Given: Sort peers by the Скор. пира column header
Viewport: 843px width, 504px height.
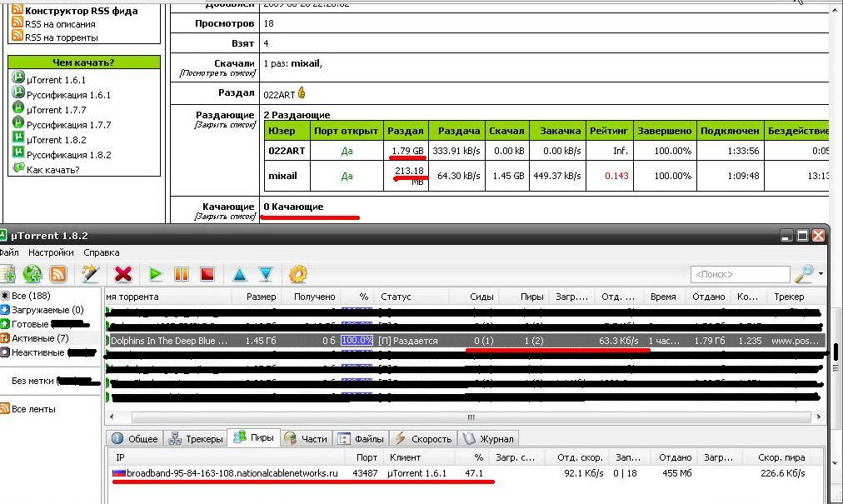Looking at the screenshot, I should tap(781, 457).
